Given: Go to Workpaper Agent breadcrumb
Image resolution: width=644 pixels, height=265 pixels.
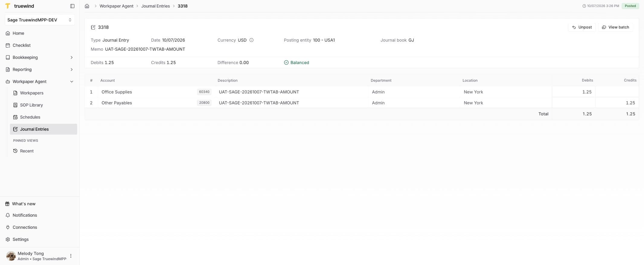Looking at the screenshot, I should click(x=117, y=6).
